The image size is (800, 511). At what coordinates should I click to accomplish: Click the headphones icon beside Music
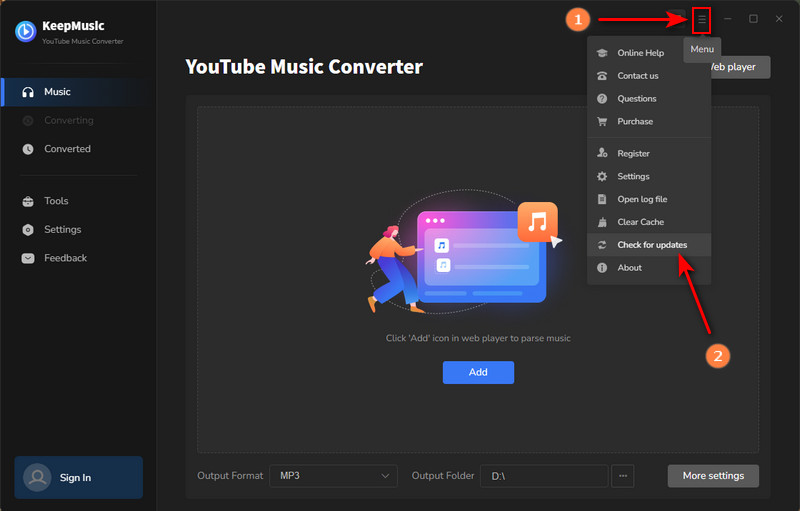tap(28, 92)
